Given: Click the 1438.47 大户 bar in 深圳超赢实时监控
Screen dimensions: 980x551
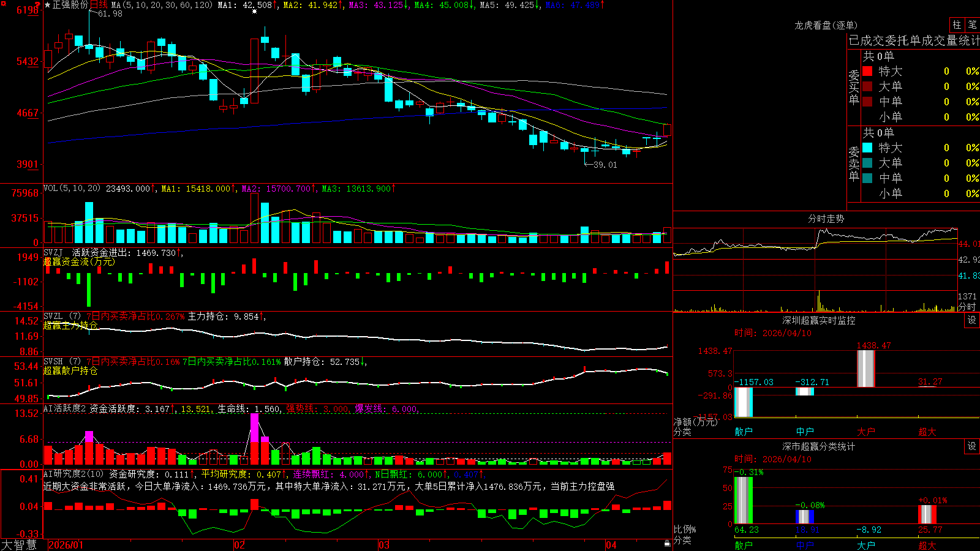Looking at the screenshot, I should [x=866, y=369].
